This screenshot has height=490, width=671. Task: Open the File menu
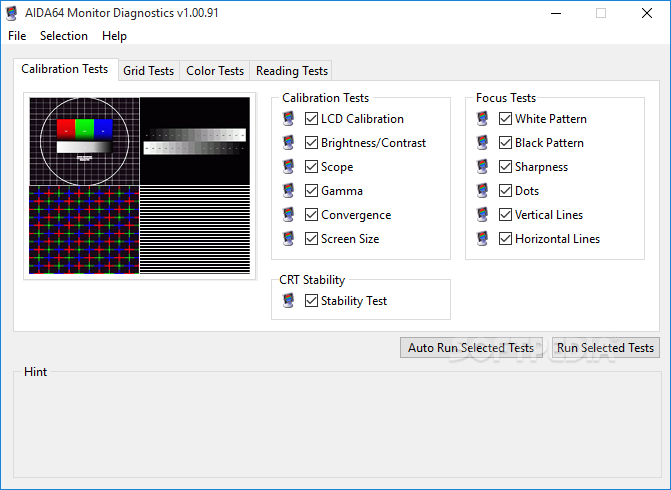(17, 36)
